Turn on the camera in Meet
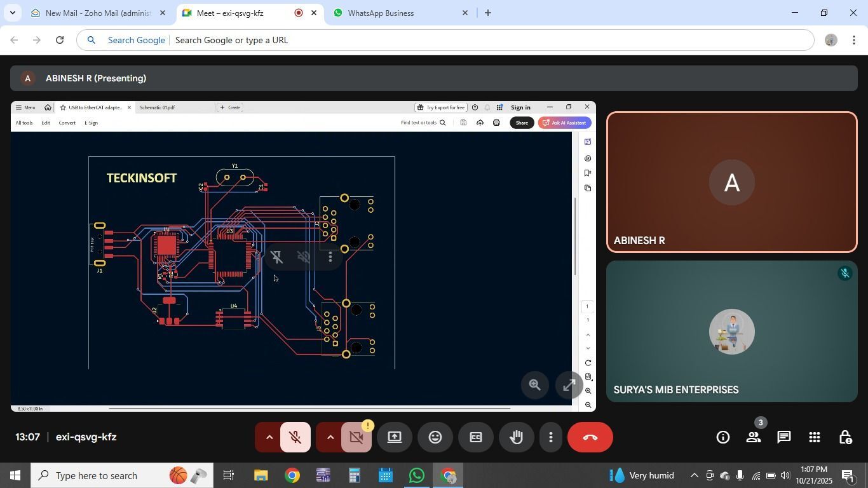Screen dimensions: 868x488 (x=356, y=437)
